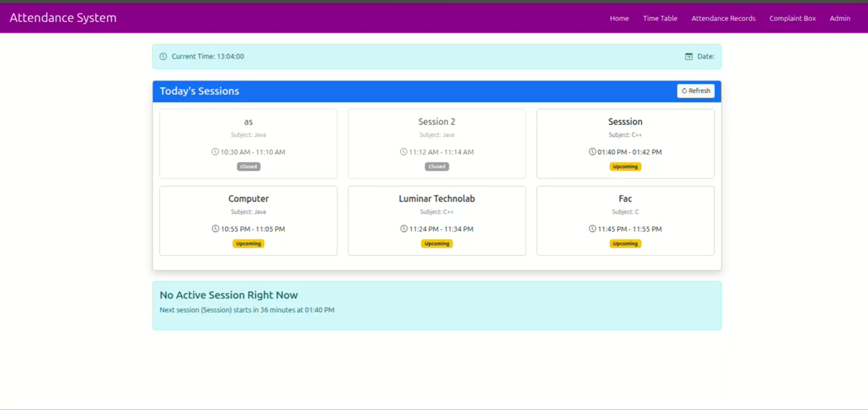The image size is (868, 410).
Task: Click Subject: Java on 'as' card
Action: 248,135
